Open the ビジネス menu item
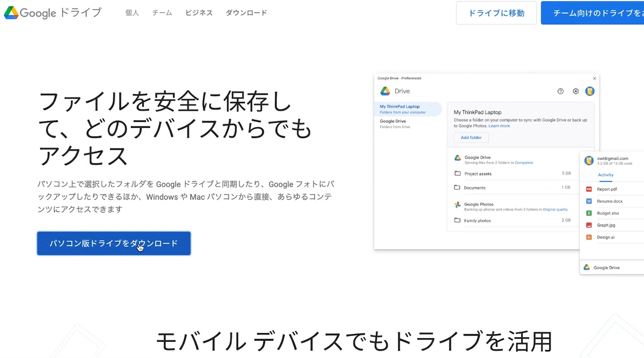Image resolution: width=644 pixels, height=358 pixels. (x=199, y=13)
